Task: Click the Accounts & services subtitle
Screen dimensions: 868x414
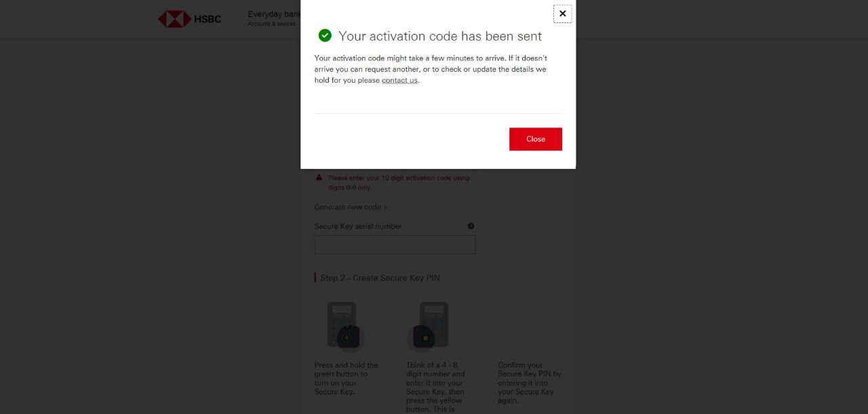Action: (271, 24)
